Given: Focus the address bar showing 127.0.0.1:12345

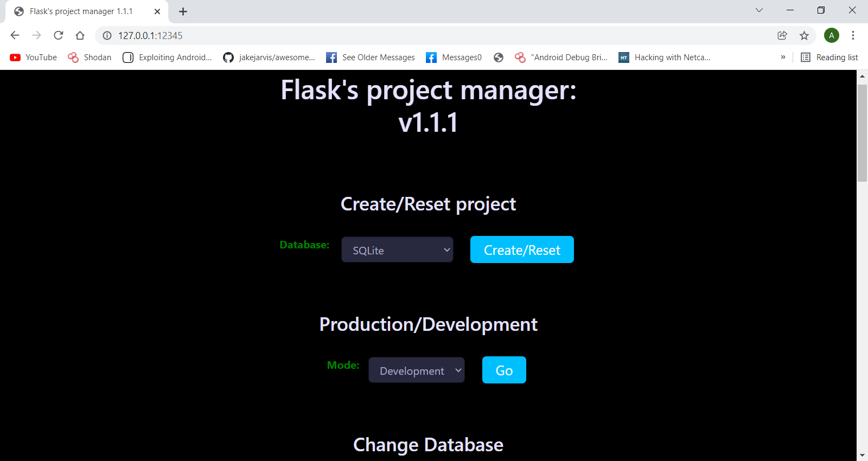Looking at the screenshot, I should tap(434, 35).
